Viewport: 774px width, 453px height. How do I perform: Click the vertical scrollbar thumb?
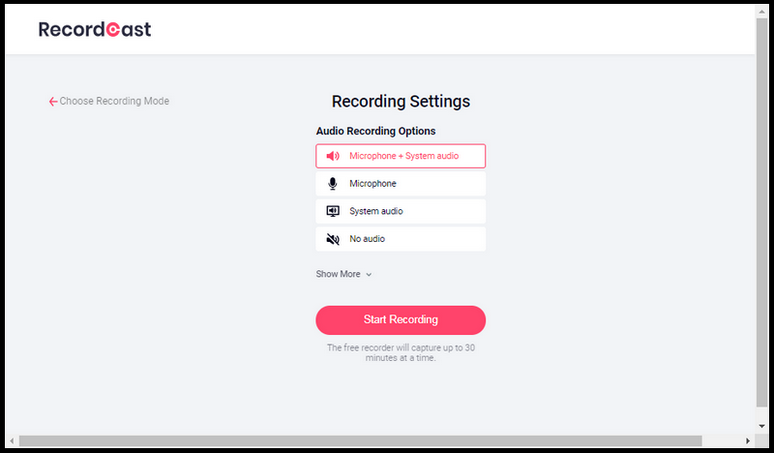762,212
